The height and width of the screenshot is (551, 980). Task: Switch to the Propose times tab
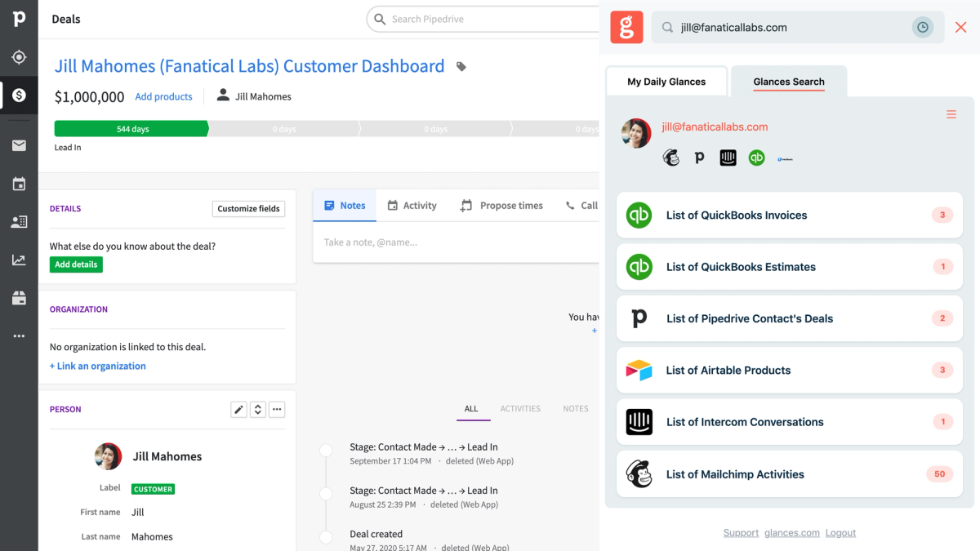click(501, 206)
